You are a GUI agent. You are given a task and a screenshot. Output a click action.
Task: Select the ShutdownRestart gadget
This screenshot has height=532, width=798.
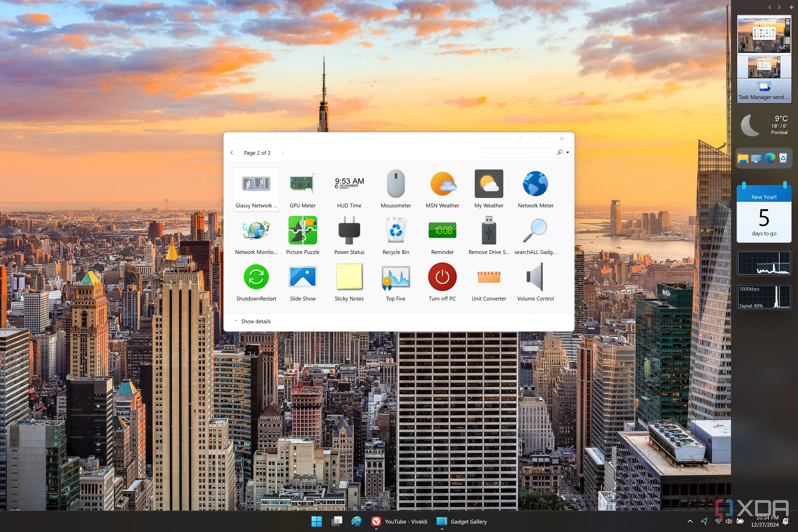(x=256, y=277)
